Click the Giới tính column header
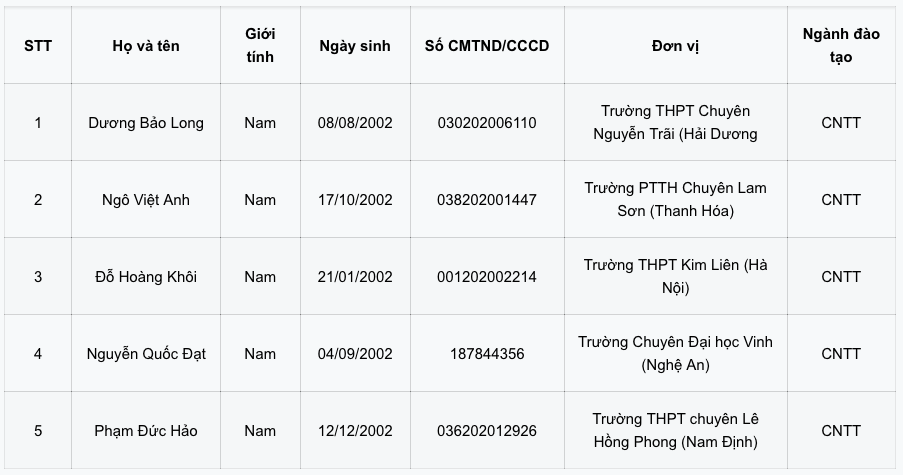903x475 pixels. click(x=260, y=45)
